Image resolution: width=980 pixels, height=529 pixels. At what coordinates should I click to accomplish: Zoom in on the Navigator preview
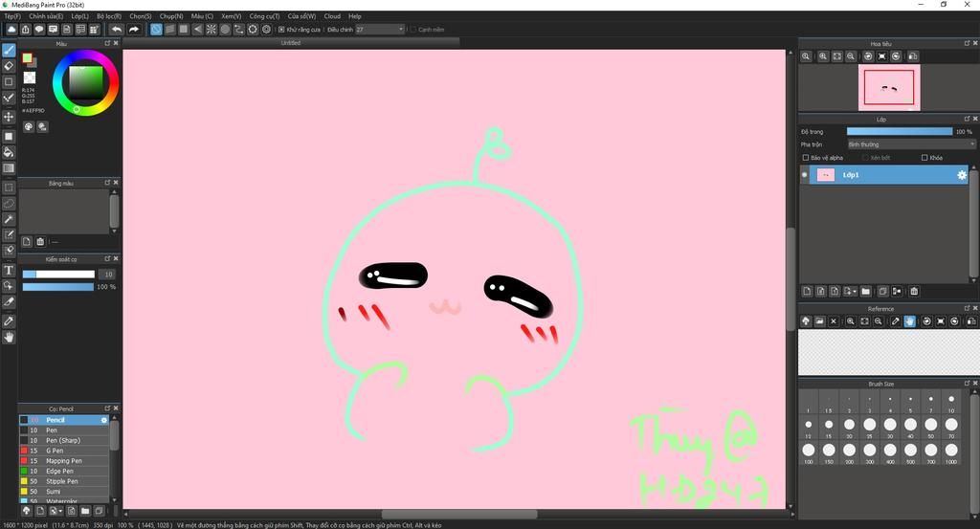click(x=823, y=56)
